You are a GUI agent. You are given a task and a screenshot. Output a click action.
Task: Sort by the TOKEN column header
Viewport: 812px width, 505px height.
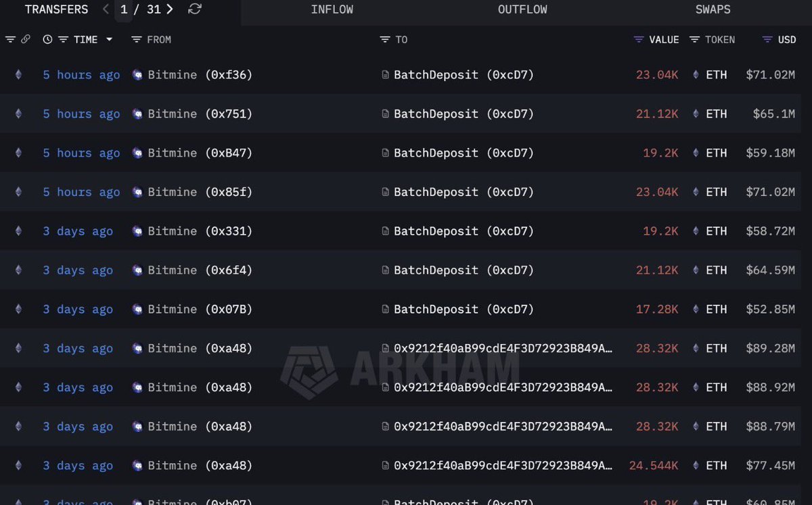[720, 40]
